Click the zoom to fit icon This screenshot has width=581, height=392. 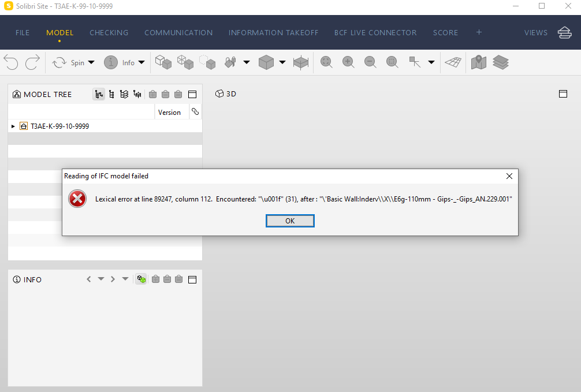pyautogui.click(x=326, y=62)
